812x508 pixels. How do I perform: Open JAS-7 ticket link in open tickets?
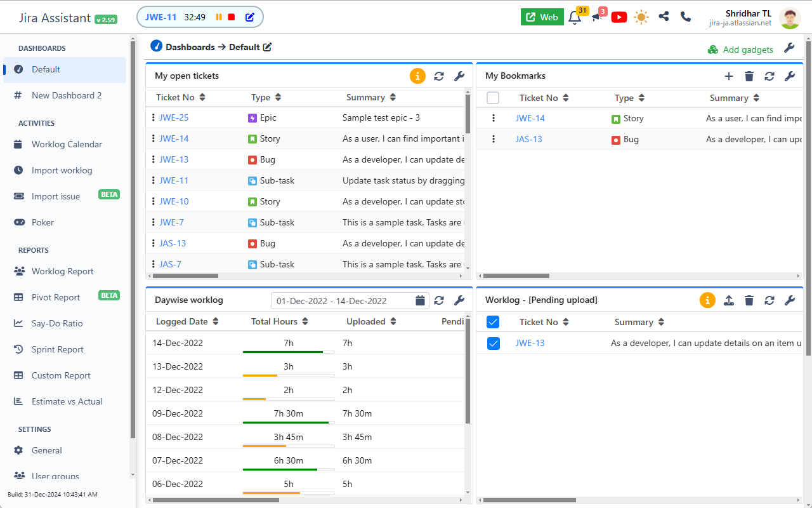(170, 264)
